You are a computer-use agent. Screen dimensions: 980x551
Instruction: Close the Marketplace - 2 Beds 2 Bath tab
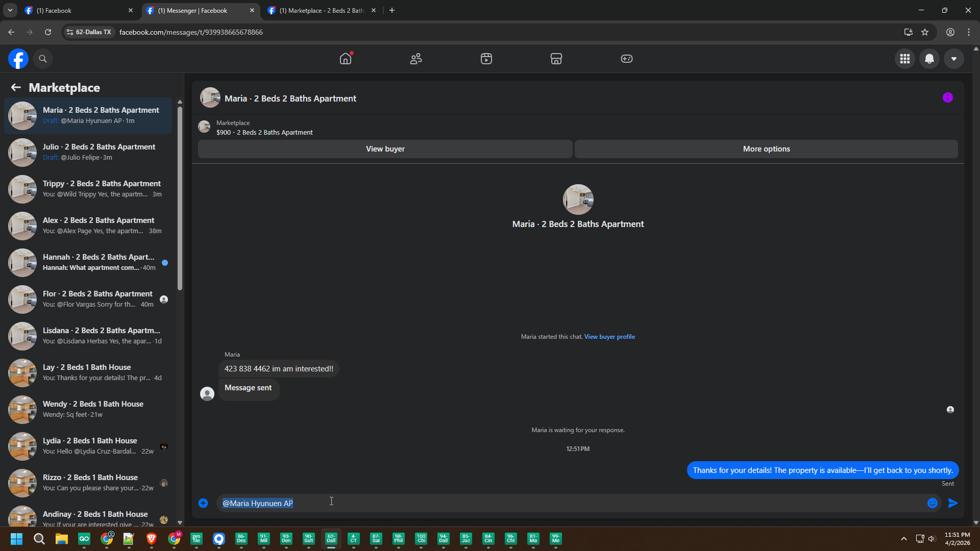[374, 10]
